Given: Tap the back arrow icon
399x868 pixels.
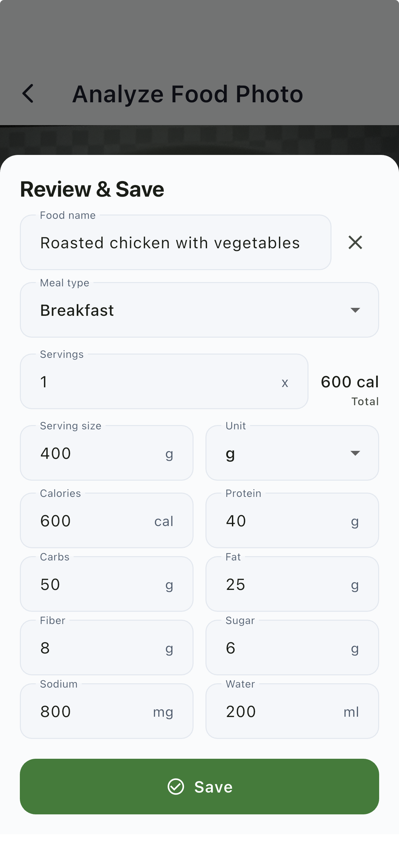Looking at the screenshot, I should click(x=28, y=93).
